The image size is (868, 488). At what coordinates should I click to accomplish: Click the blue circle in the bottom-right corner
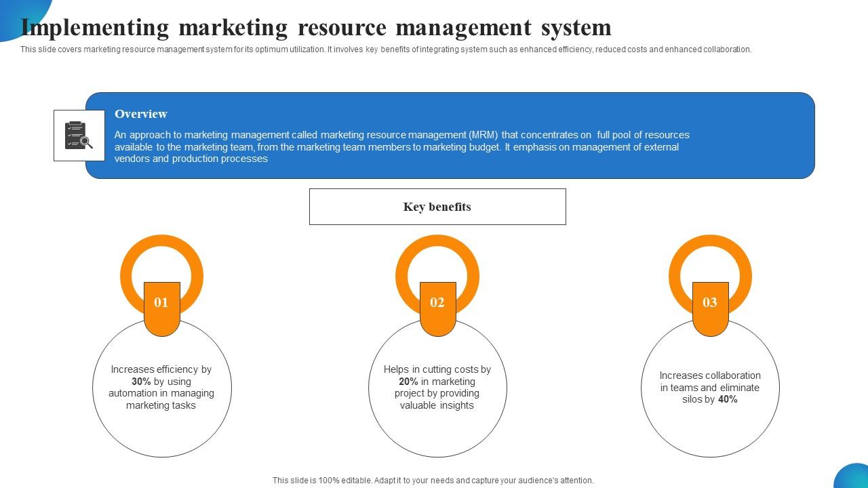[856, 479]
